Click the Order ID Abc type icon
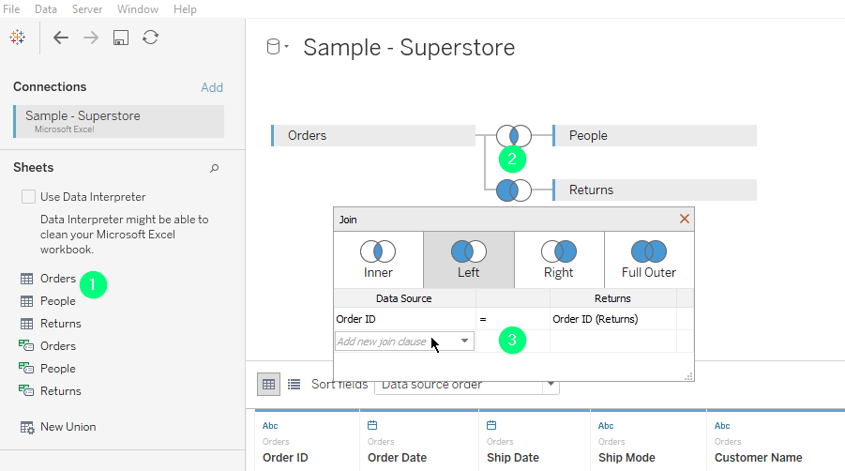 [x=270, y=426]
